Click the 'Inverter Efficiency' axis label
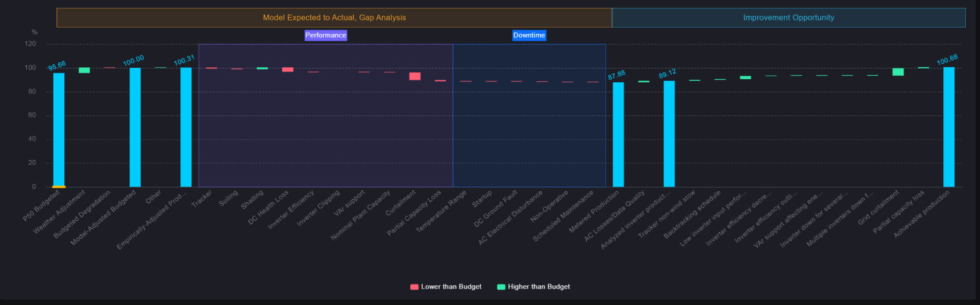Screen dimensions: 980x305 (x=291, y=209)
